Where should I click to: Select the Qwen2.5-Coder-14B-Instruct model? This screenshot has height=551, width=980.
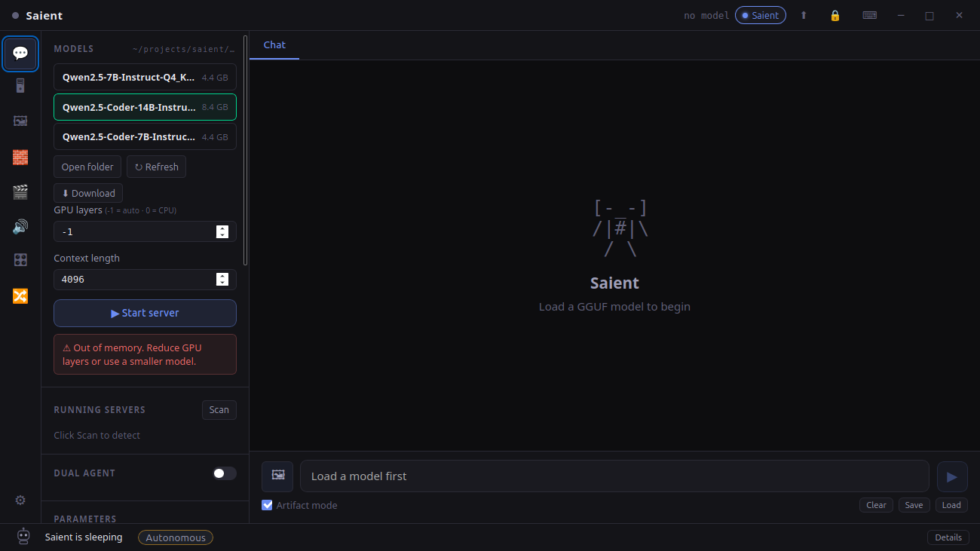(145, 107)
